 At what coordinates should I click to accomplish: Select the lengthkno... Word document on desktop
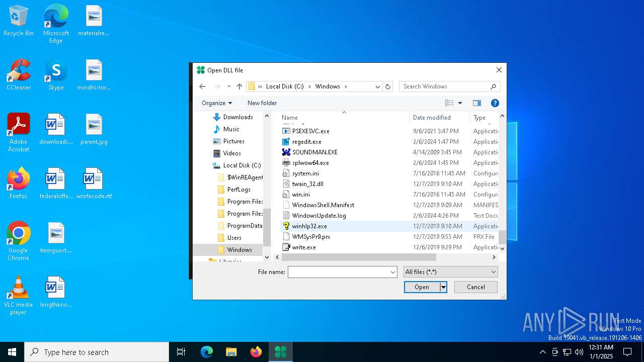click(56, 292)
